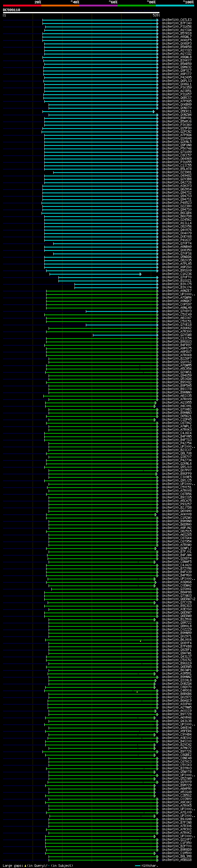Choose hit UniRef100_B5TR18
Screen dimensions: 197x868
(176, 33)
